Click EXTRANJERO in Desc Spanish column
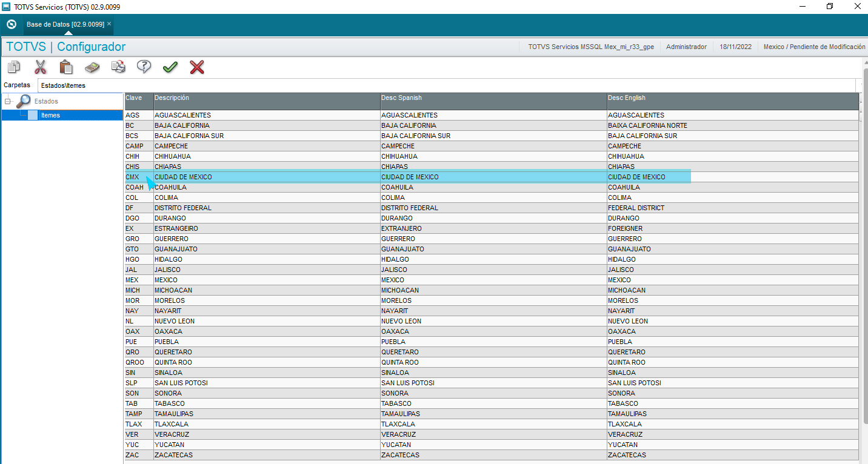Viewport: 868px width, 464px height. [493, 228]
